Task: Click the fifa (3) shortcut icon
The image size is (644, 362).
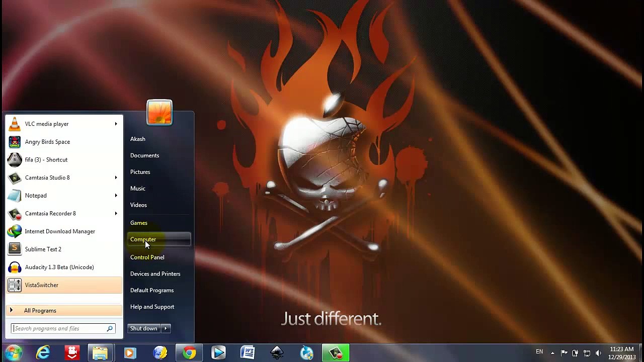Action: (15, 159)
